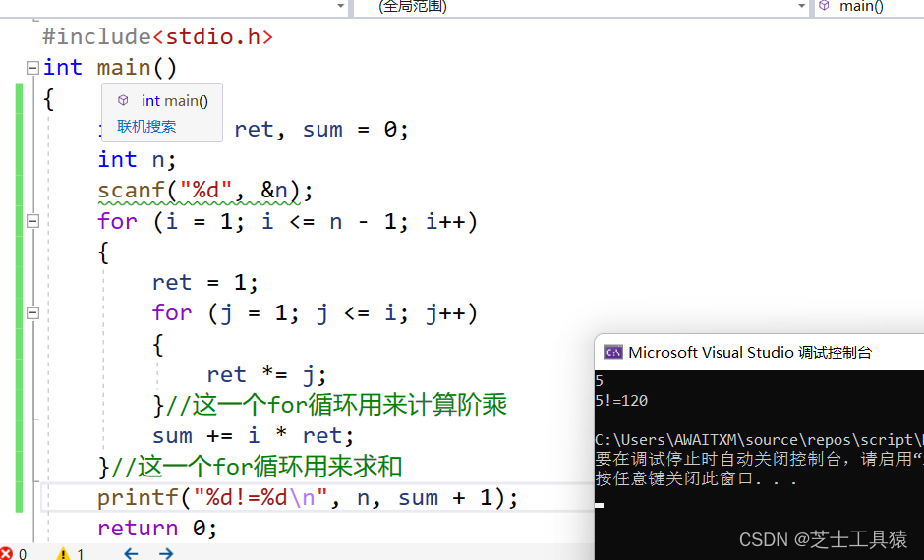Collapse the int main() function fold box
This screenshot has height=560, width=924.
click(x=33, y=68)
